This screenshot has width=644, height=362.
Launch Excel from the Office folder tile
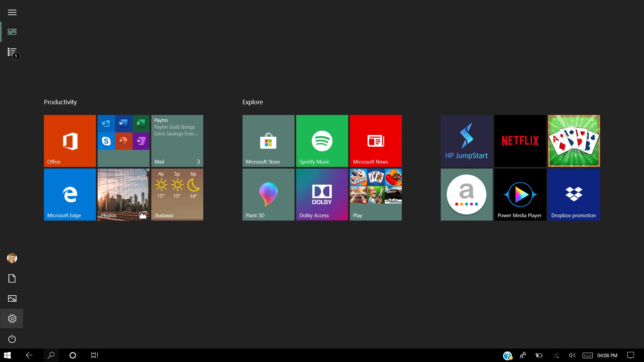pyautogui.click(x=141, y=123)
